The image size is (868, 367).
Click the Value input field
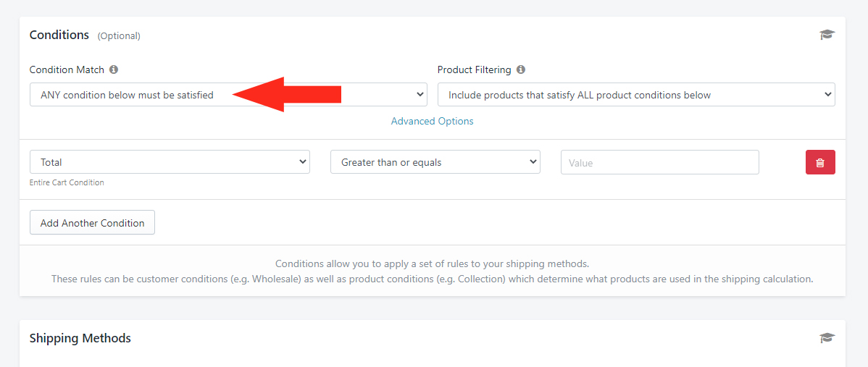(660, 162)
